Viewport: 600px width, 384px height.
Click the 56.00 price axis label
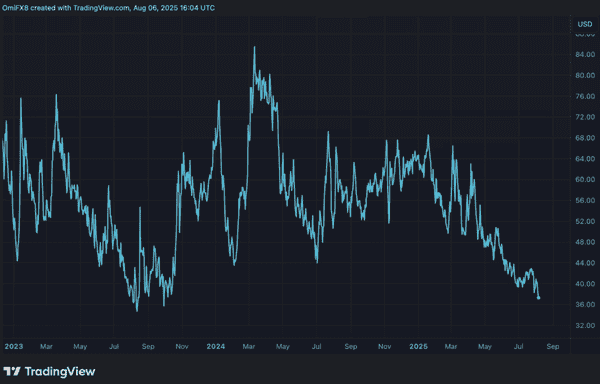[585, 200]
